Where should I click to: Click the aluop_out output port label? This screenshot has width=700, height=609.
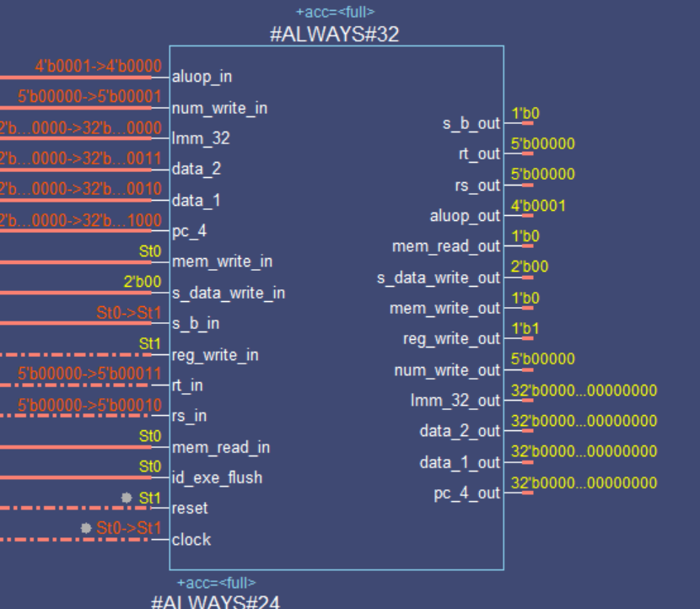(465, 216)
